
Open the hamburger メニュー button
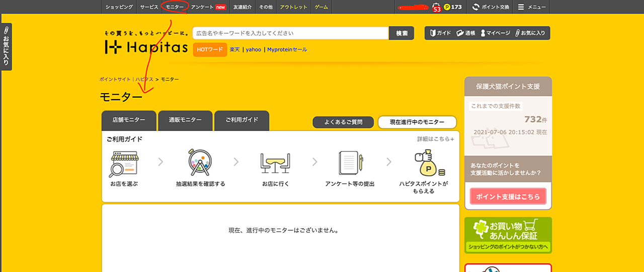coord(532,7)
